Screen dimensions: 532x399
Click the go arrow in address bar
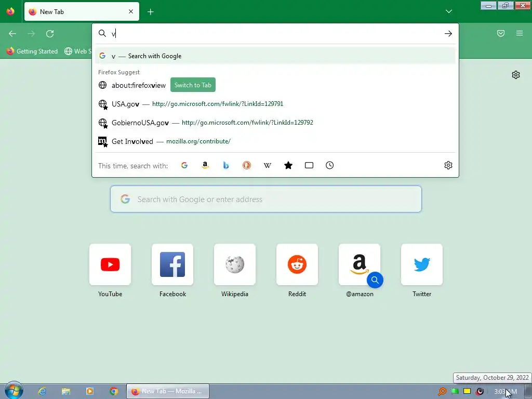click(448, 33)
